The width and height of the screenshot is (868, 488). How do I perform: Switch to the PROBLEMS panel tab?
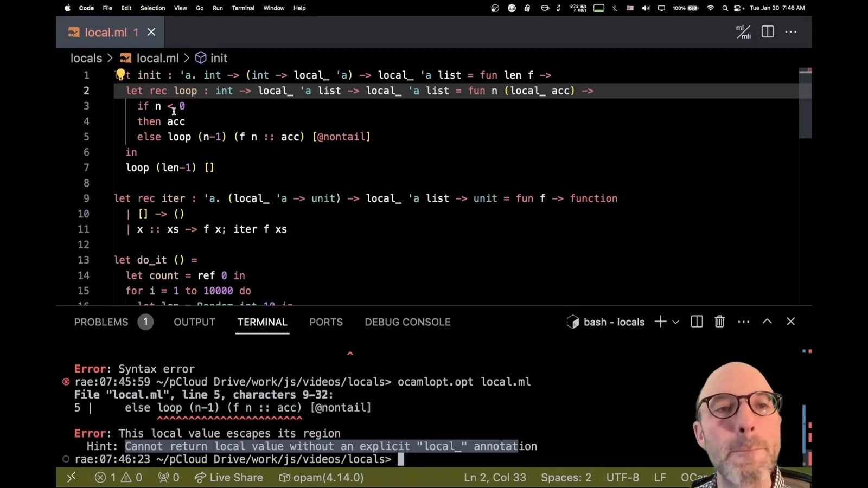coord(101,322)
